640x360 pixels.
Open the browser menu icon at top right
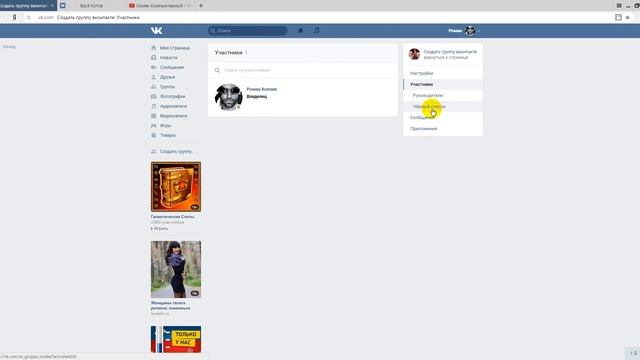point(619,6)
